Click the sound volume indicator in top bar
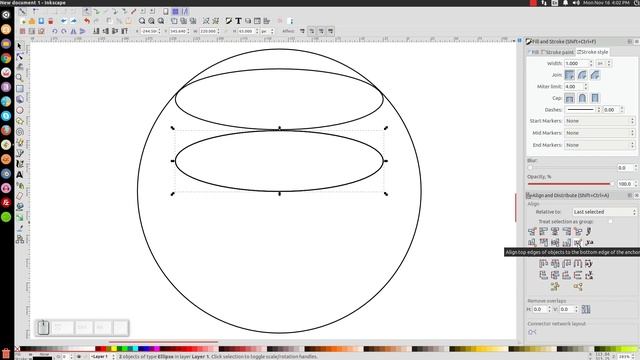This screenshot has height=360, width=640. click(x=576, y=3)
